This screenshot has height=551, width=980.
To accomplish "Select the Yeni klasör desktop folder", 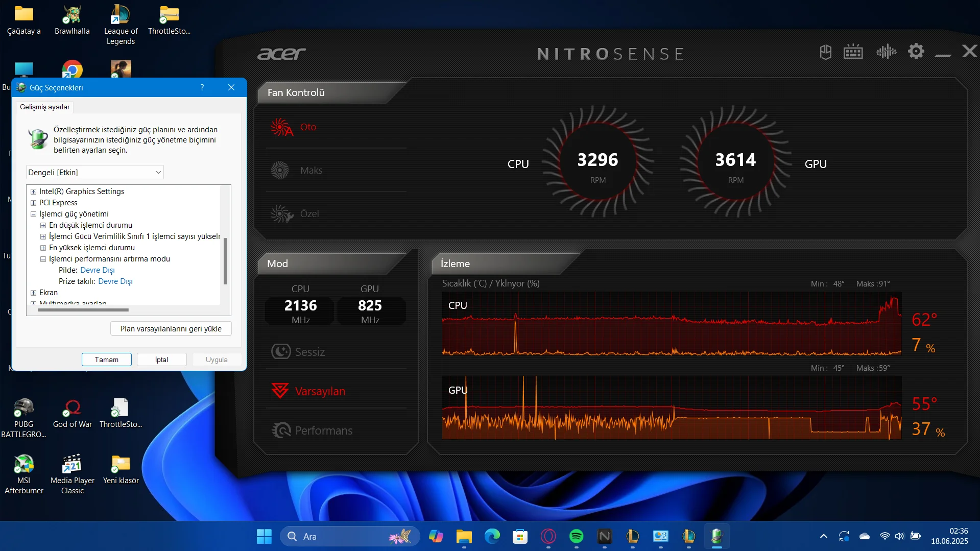I will pyautogui.click(x=121, y=470).
